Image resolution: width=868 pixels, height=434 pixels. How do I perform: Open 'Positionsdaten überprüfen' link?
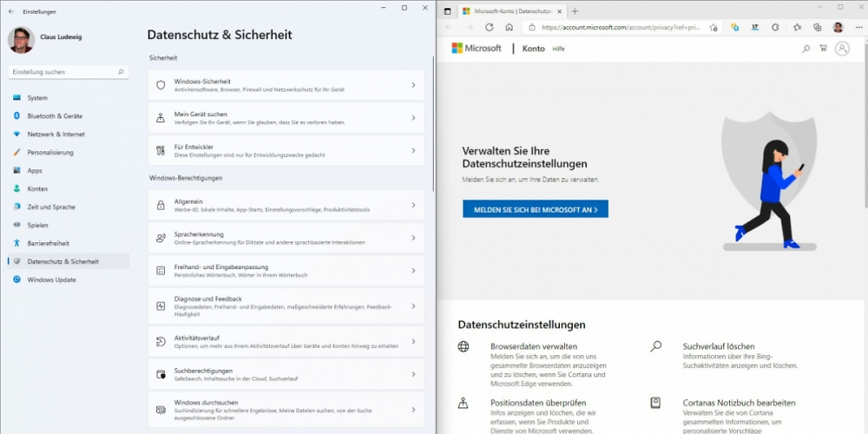tap(538, 403)
